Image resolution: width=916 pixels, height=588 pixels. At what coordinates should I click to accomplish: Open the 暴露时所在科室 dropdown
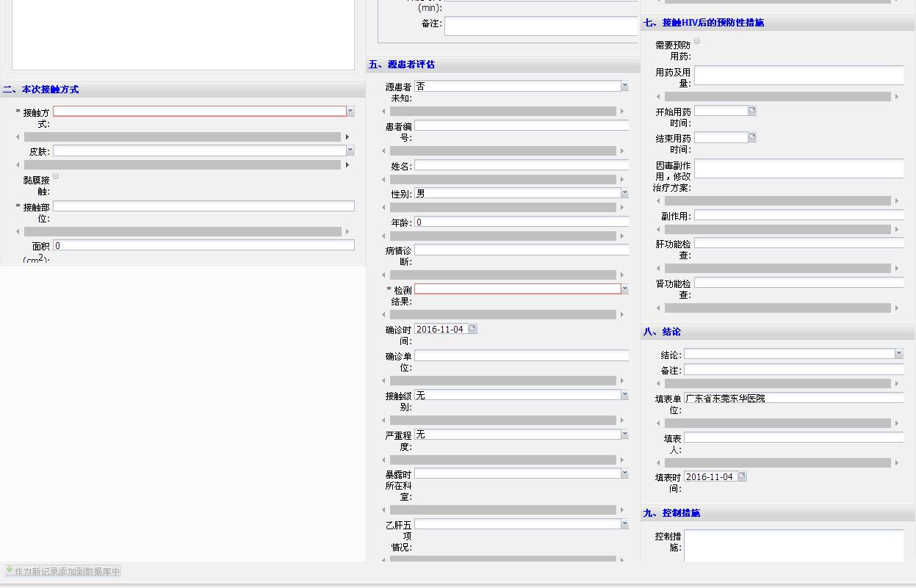(x=625, y=473)
